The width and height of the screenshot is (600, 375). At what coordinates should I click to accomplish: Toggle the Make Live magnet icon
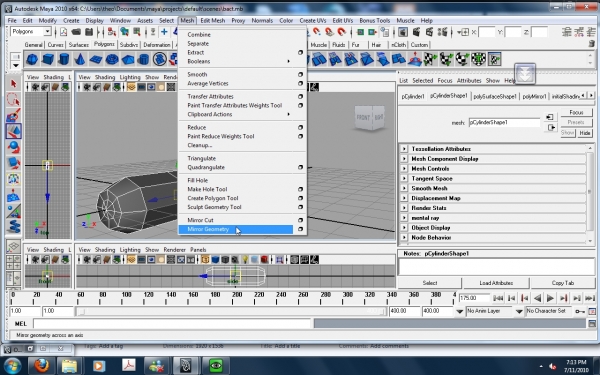click(341, 32)
